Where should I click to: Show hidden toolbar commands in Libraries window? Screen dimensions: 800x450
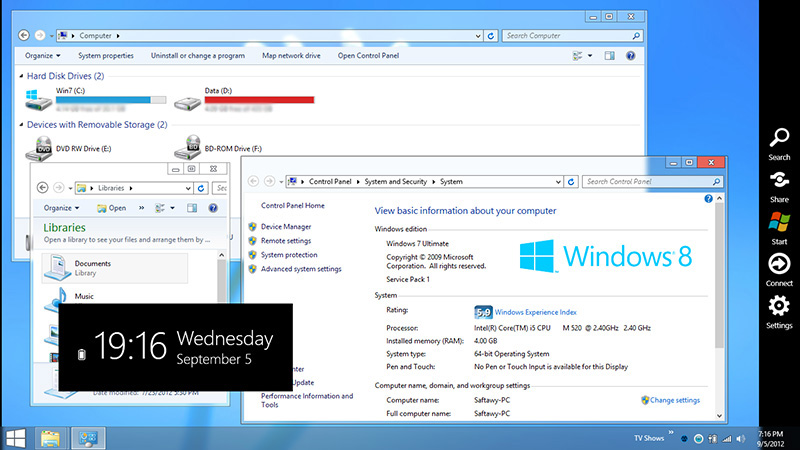pos(142,208)
